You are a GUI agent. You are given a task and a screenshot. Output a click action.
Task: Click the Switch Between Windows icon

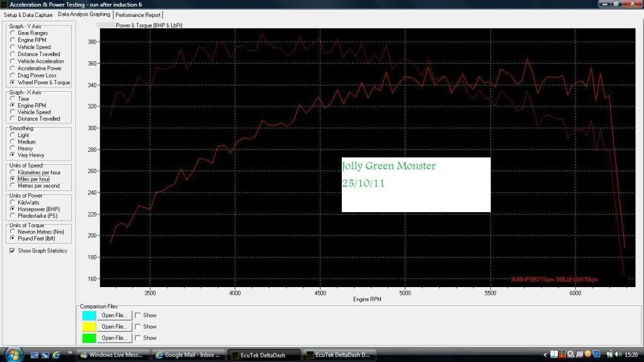point(45,355)
